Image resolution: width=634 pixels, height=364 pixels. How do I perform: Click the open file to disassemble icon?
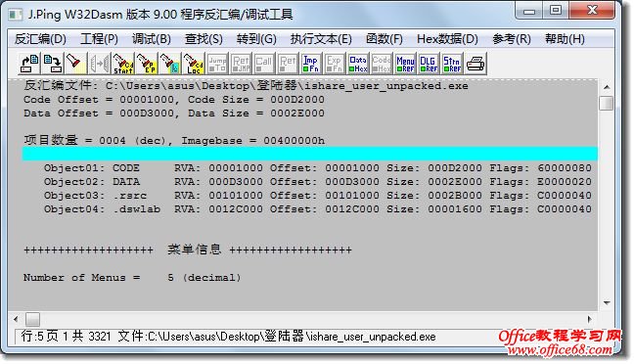(x=29, y=64)
